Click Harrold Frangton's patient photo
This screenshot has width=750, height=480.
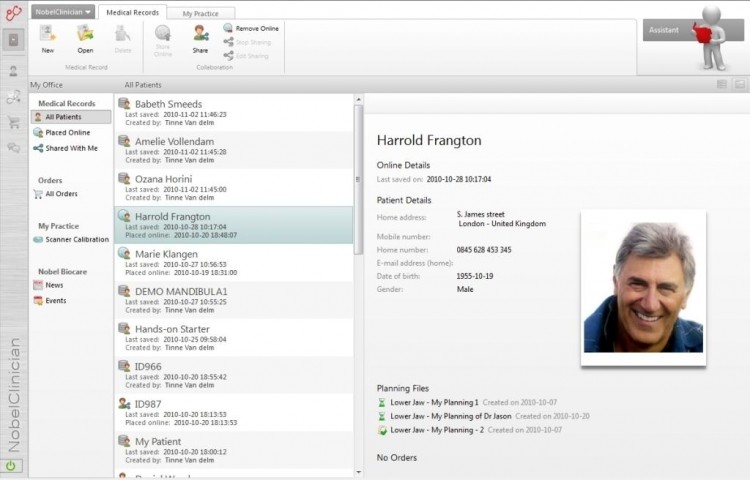[x=643, y=288]
